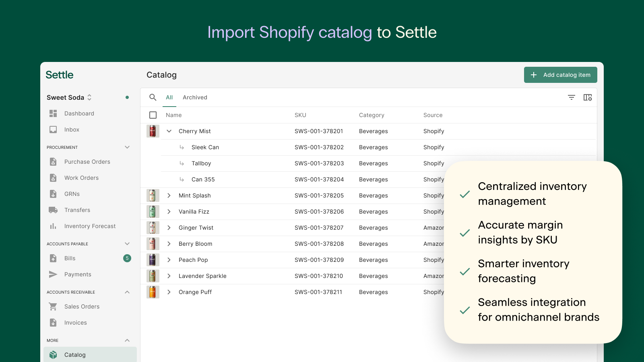Viewport: 644px width, 362px height.
Task: Check the GRNs entry in the sidebar
Action: (x=72, y=194)
